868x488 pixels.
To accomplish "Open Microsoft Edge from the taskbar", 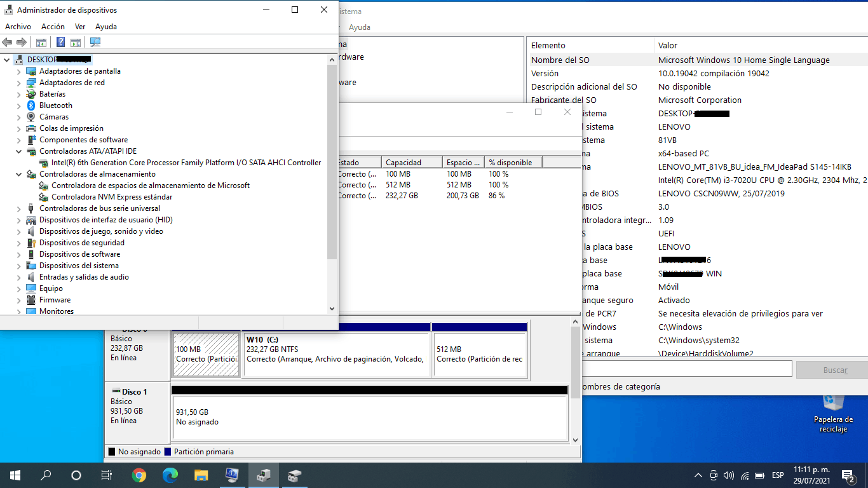I will pos(170,475).
